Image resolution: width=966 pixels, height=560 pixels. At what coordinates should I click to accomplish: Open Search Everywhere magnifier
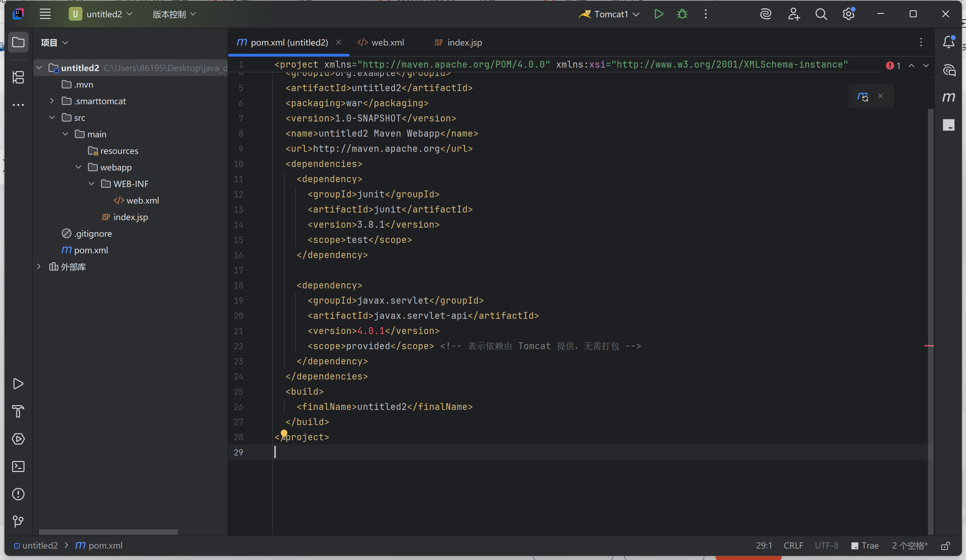[x=821, y=14]
